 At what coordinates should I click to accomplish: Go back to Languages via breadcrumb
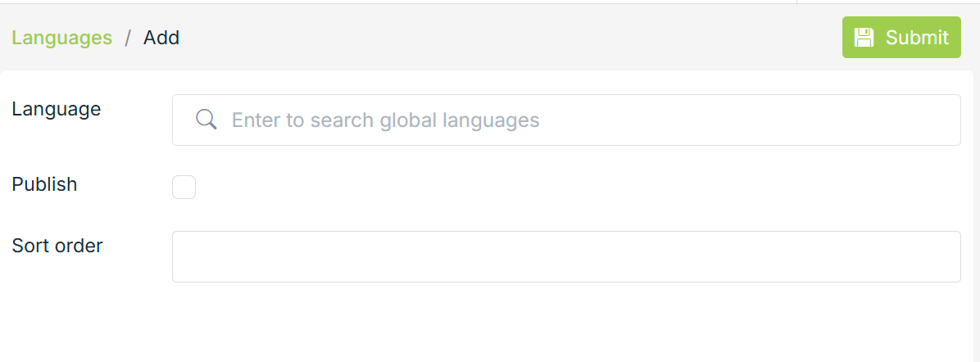(62, 38)
